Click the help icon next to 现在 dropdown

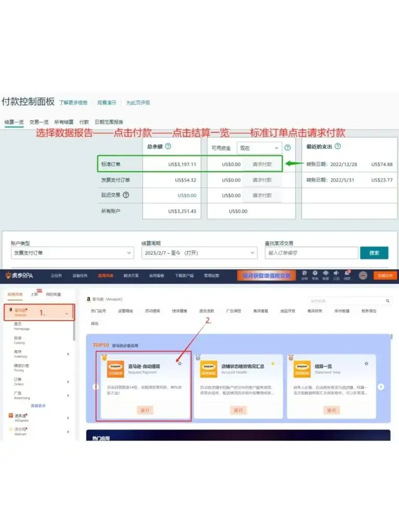[287, 148]
